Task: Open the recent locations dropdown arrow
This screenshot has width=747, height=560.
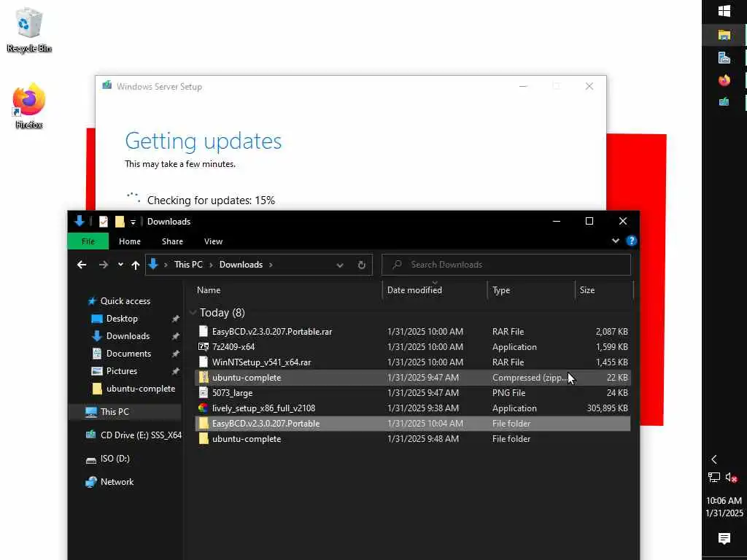Action: pos(120,265)
